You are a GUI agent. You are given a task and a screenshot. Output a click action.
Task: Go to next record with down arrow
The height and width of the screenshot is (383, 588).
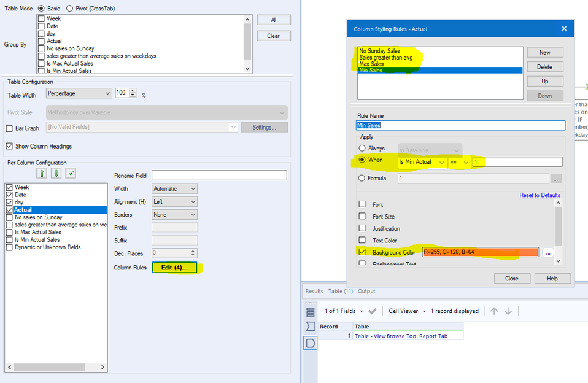coord(508,311)
